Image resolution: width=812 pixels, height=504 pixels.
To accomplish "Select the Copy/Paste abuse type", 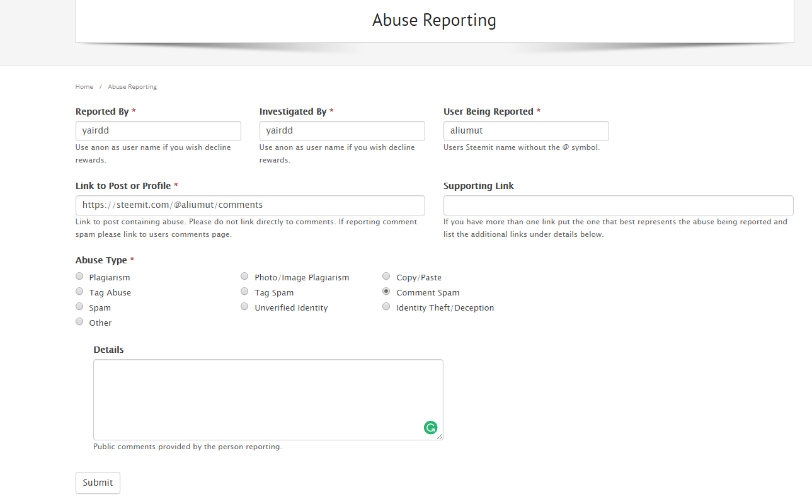I will pyautogui.click(x=386, y=275).
